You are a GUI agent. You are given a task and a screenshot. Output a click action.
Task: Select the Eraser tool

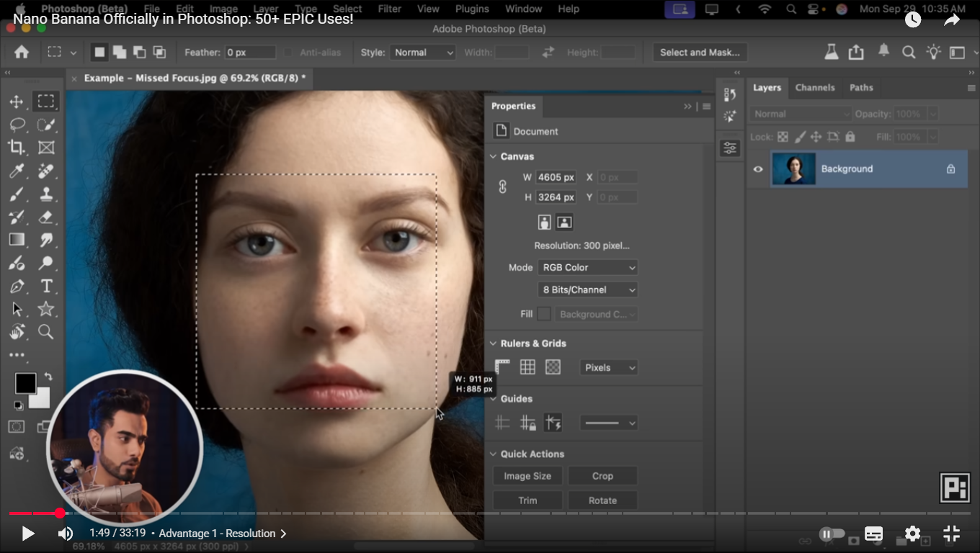(46, 217)
